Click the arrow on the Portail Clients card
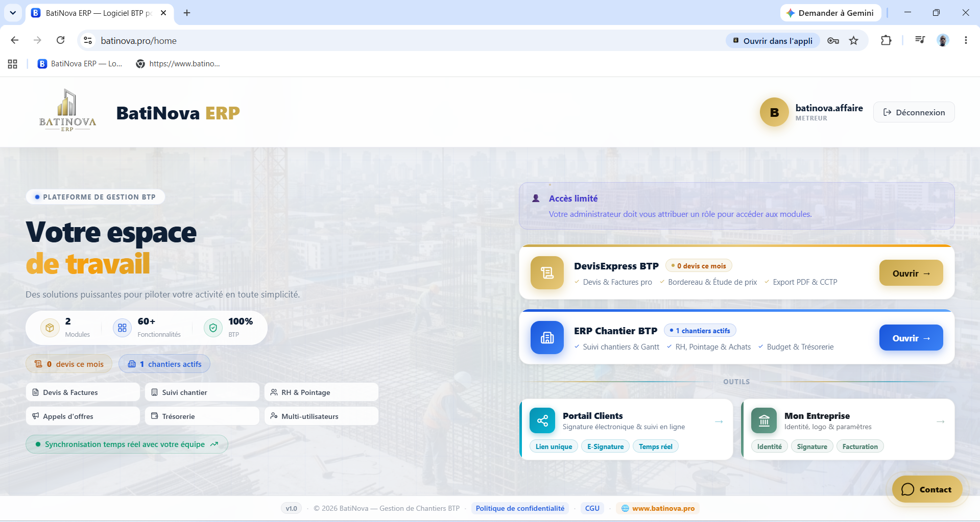The width and height of the screenshot is (980, 522). (x=719, y=421)
